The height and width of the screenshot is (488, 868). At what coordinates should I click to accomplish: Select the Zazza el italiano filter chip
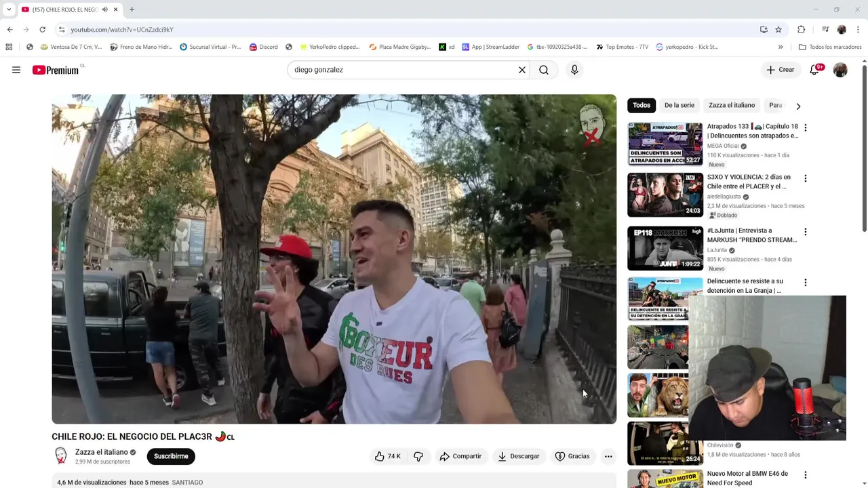pos(732,105)
